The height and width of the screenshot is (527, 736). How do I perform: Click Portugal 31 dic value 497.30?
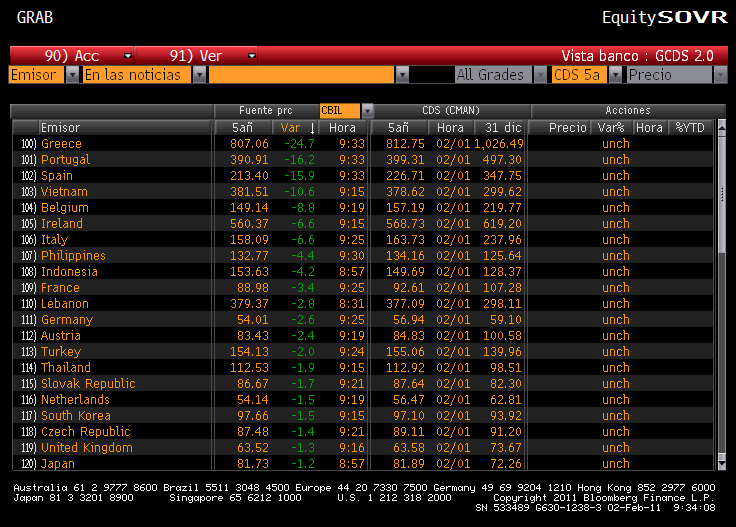pyautogui.click(x=502, y=160)
